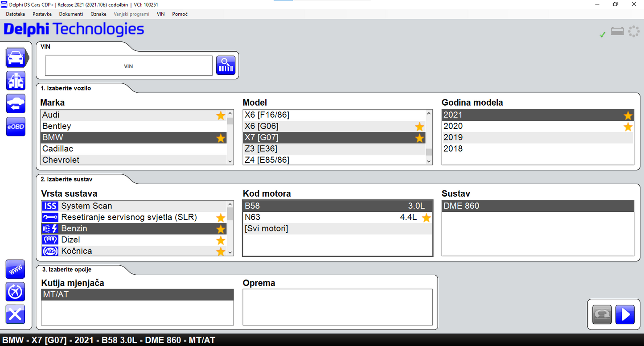Click the VIN barcode search icon
Image resolution: width=644 pixels, height=346 pixels.
226,66
